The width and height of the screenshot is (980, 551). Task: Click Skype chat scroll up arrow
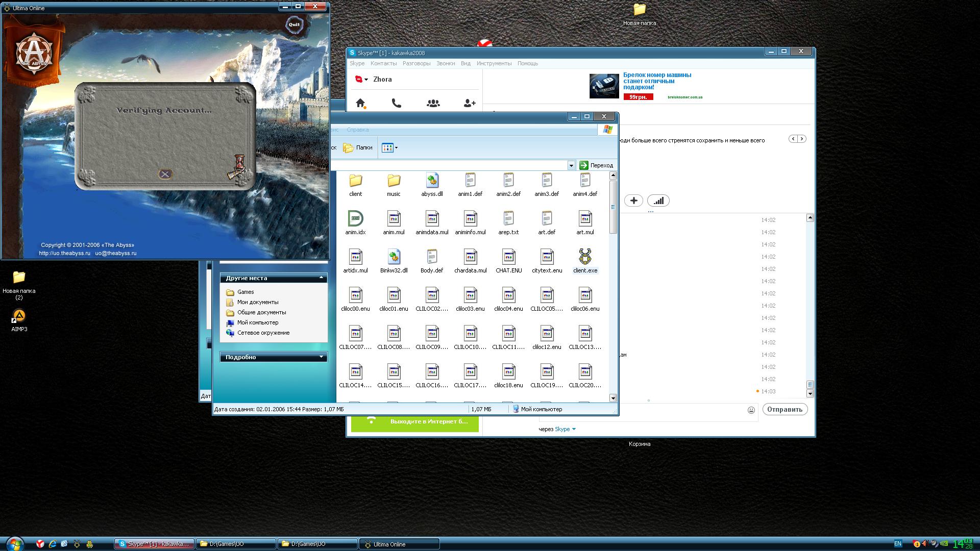[x=810, y=218]
